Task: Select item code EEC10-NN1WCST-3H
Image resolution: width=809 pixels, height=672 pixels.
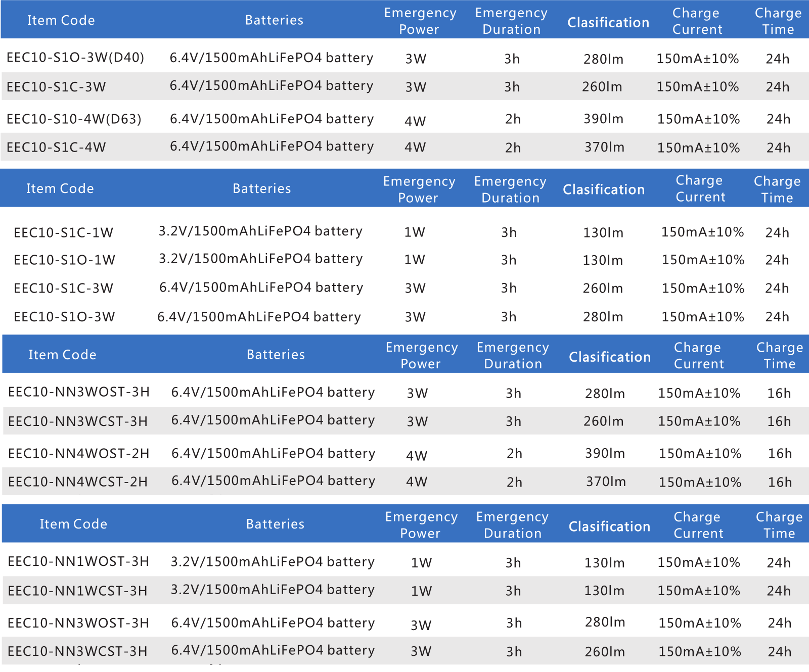Action: 77,591
